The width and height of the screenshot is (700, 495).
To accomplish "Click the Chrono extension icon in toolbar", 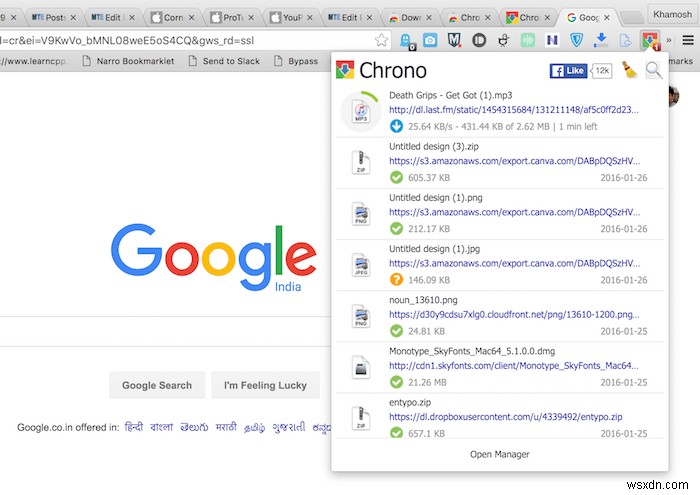I will pos(650,40).
